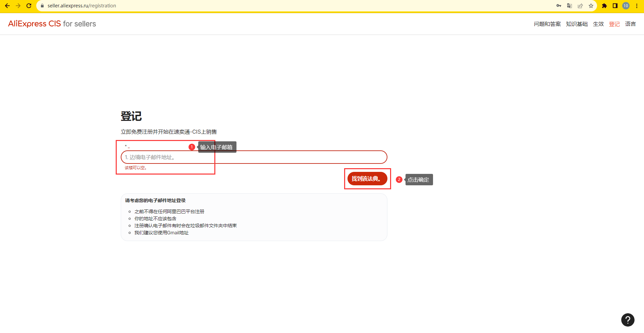The height and width of the screenshot is (333, 644).
Task: Click the browser back arrow
Action: coord(7,6)
